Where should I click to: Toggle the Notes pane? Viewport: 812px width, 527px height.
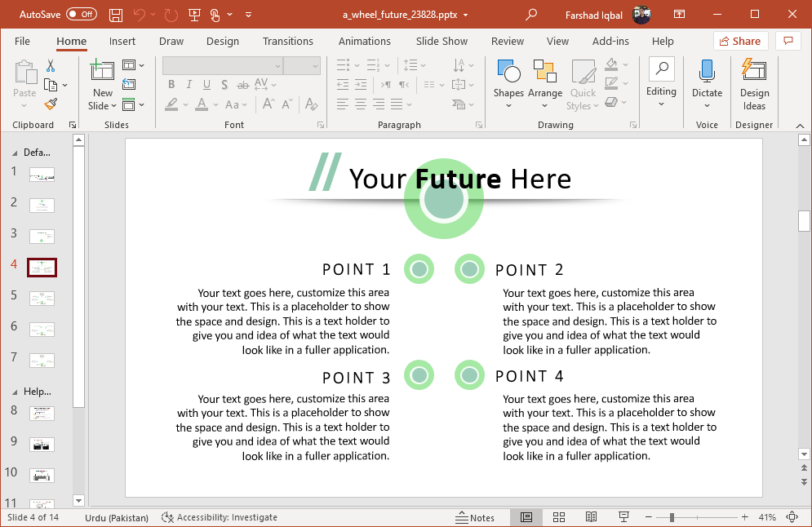pyautogui.click(x=476, y=517)
